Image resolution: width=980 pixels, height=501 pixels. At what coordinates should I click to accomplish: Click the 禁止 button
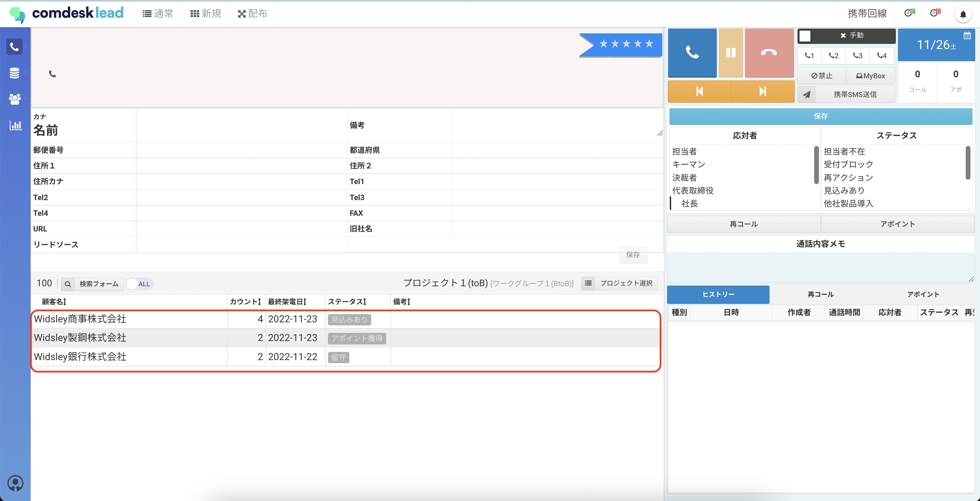(x=822, y=76)
